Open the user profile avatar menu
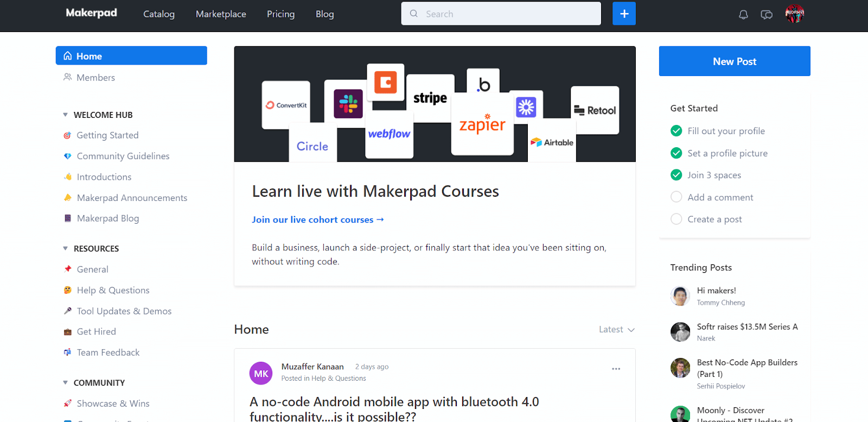Screen dimensions: 868x422 (795, 14)
